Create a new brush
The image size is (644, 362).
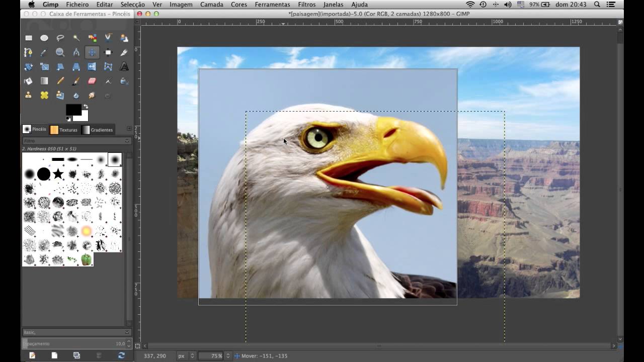[54, 355]
